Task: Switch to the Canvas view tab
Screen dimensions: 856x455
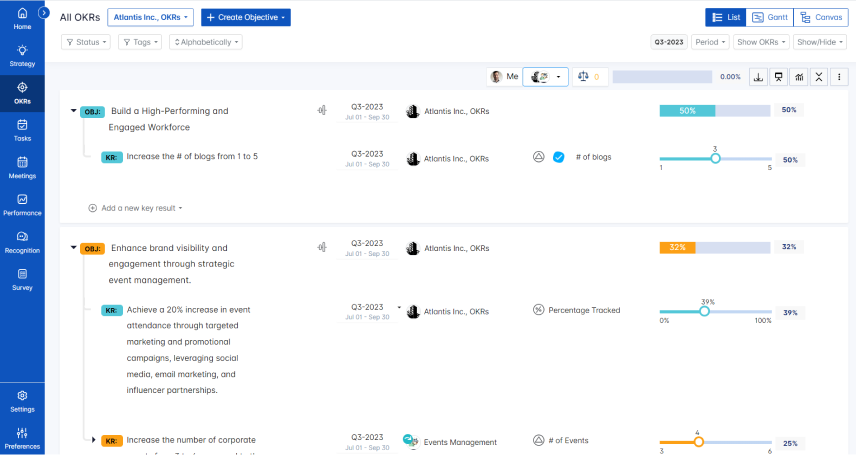Action: 821,17
